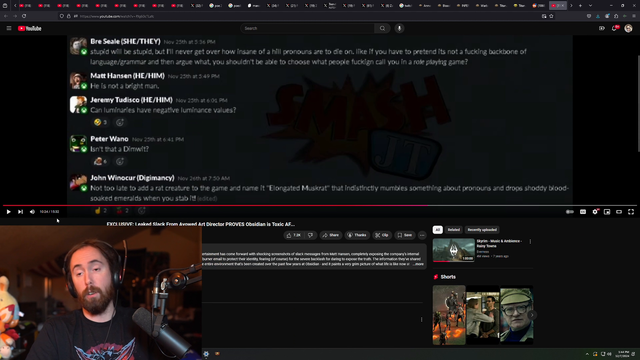
Task: Go forward in browser history
Action: (x=15, y=16)
